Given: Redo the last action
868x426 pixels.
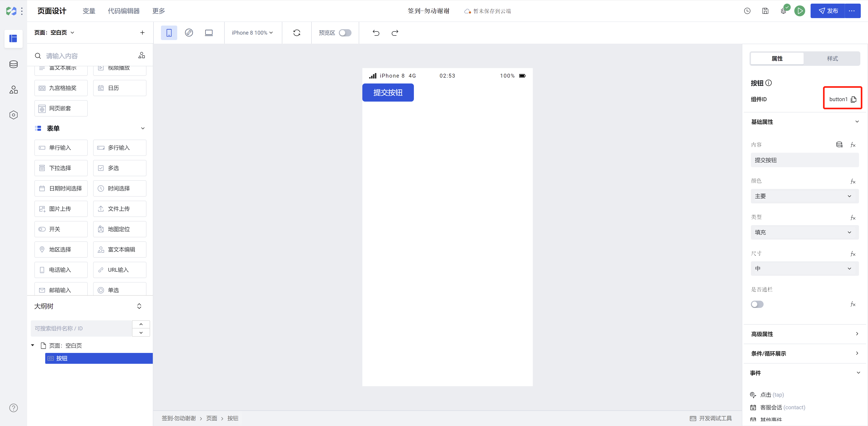Looking at the screenshot, I should click(x=395, y=33).
